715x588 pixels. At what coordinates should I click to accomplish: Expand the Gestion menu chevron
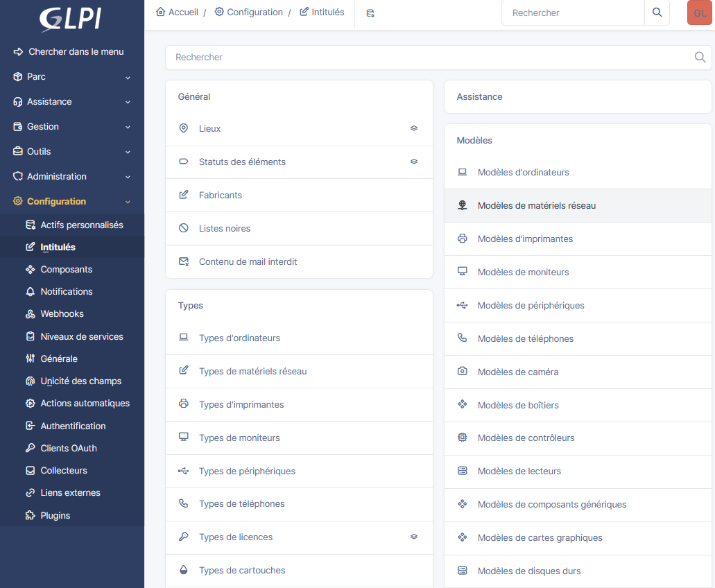[x=128, y=127]
